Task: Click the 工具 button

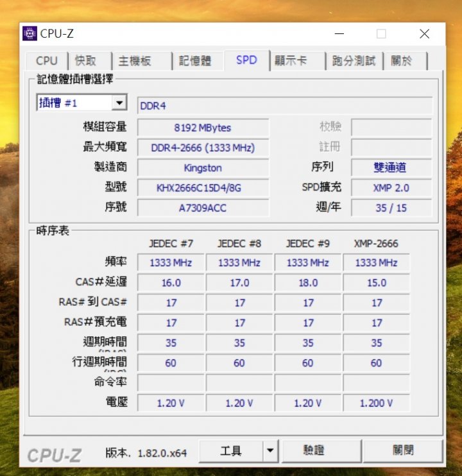Action: pos(231,451)
